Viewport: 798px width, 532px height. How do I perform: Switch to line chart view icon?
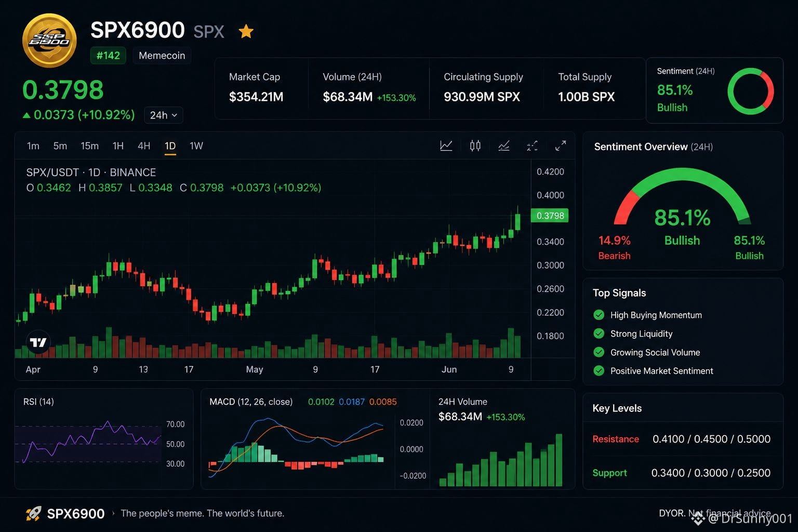point(446,146)
